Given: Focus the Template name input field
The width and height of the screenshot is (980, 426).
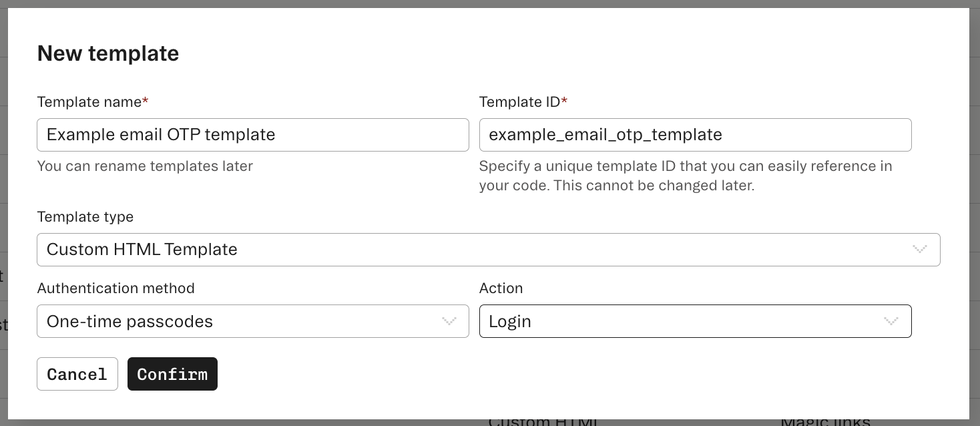Looking at the screenshot, I should 252,134.
